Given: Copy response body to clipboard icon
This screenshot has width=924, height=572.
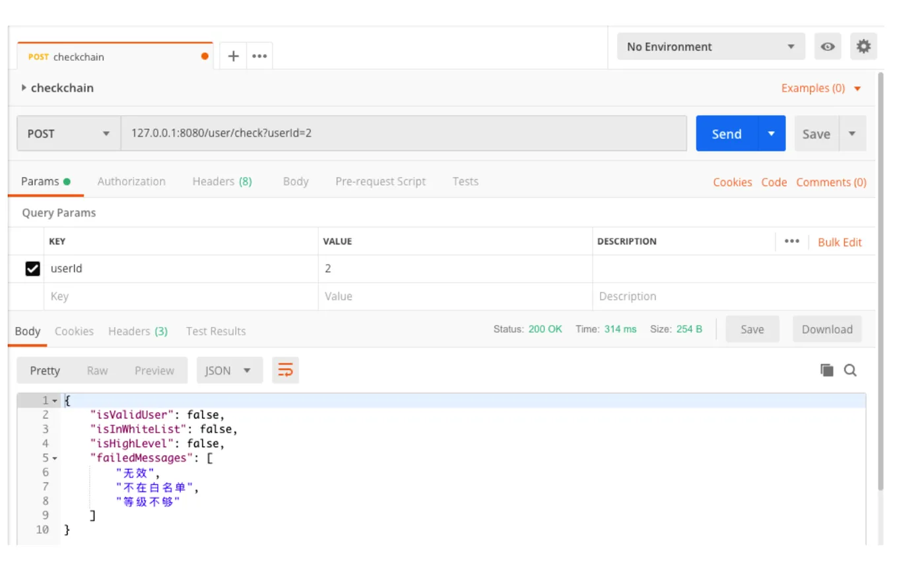Looking at the screenshot, I should point(826,371).
